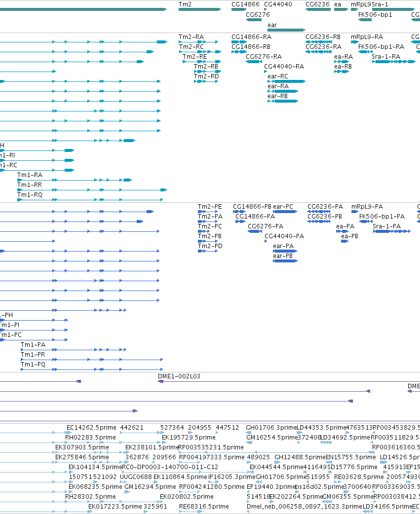Select transcript Tm1-RQ

click(x=90, y=200)
